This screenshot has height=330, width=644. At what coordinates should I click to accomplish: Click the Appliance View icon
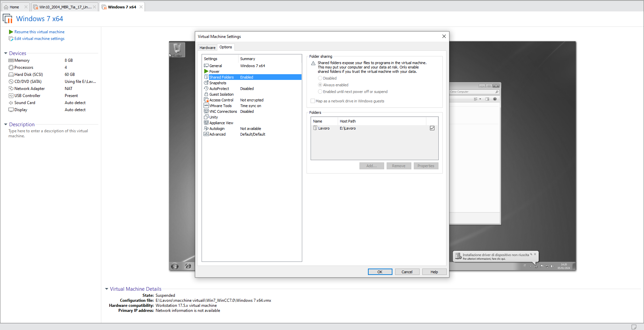[206, 123]
